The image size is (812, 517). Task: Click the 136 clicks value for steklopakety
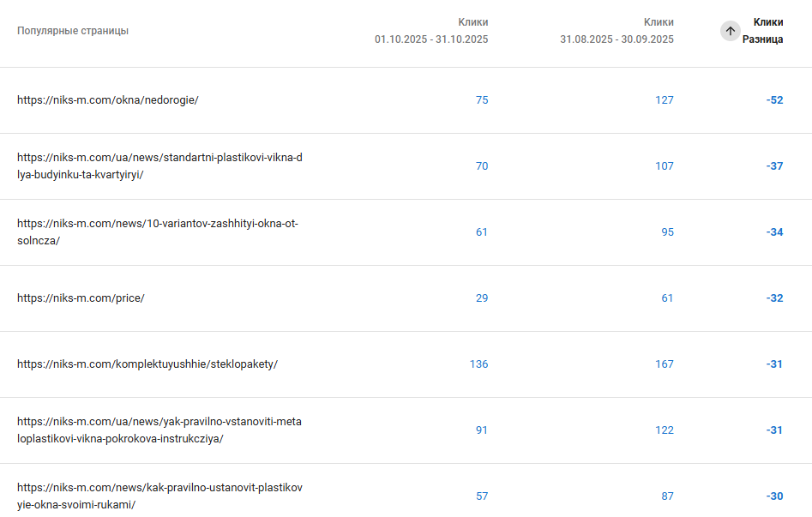click(478, 364)
